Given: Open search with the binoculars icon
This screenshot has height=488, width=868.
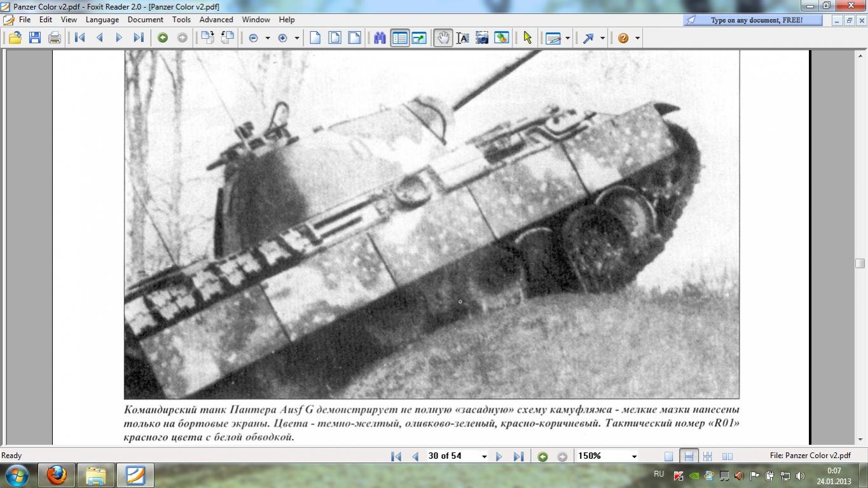Looking at the screenshot, I should coord(380,38).
